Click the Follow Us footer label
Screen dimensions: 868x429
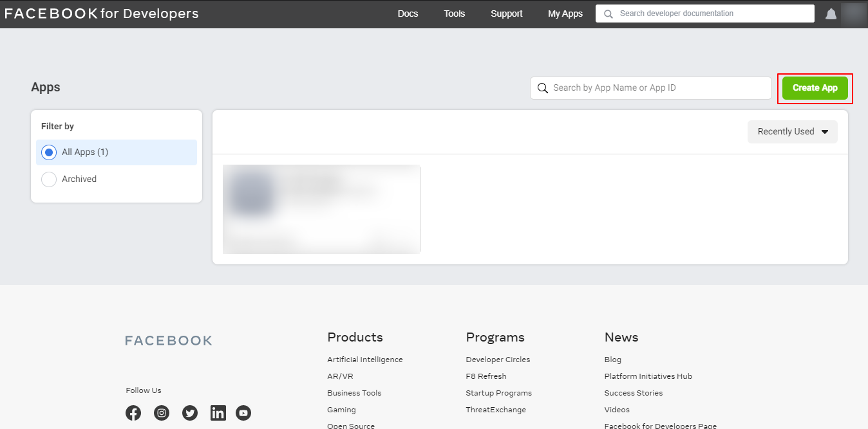(x=144, y=390)
